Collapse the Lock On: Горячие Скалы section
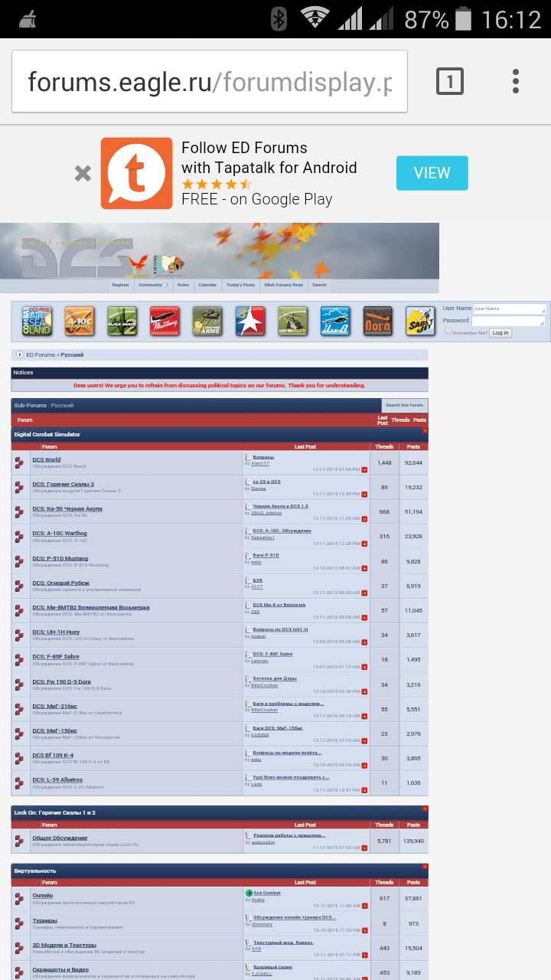Screen dimensions: 551x980 click(425, 808)
